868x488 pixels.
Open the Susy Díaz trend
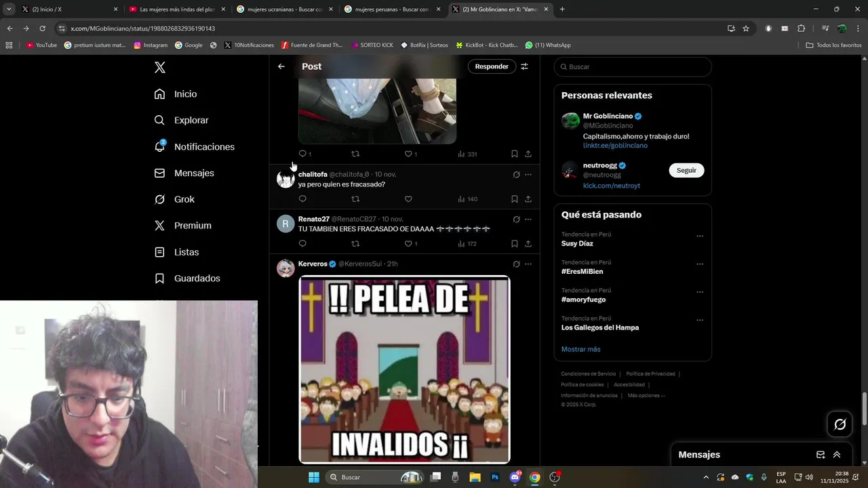577,243
